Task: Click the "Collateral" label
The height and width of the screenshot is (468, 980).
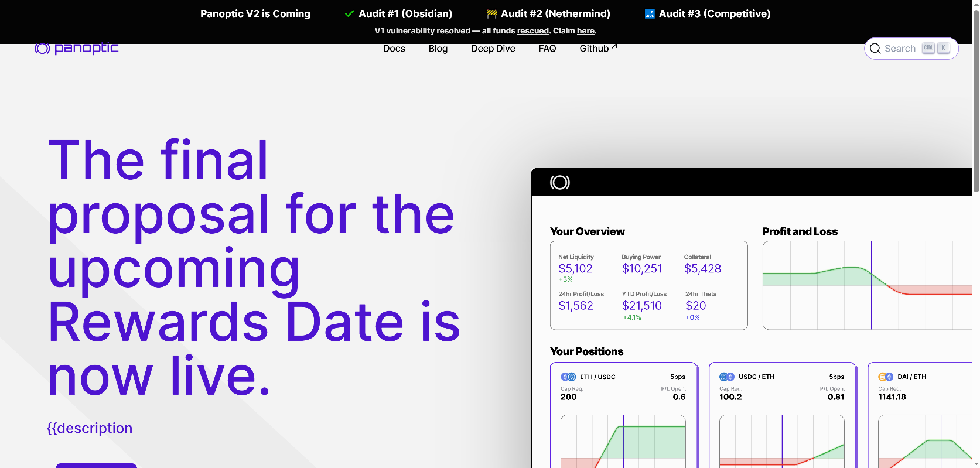Action: (x=698, y=257)
